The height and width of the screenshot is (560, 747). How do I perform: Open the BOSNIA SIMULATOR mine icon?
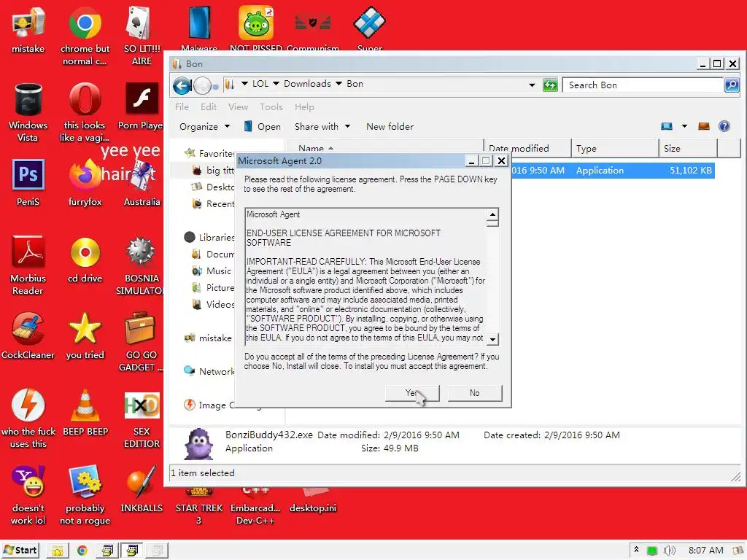[x=141, y=265]
